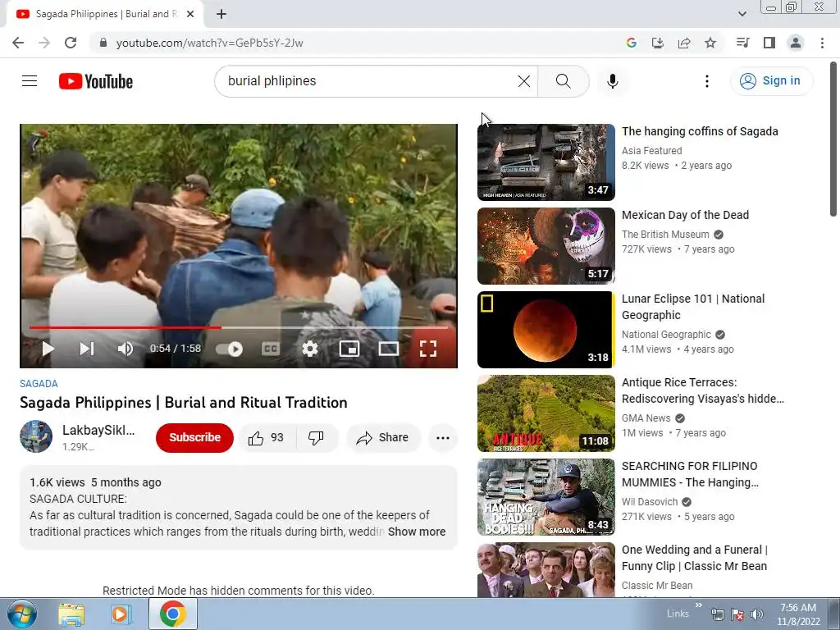Open Mexican Day of the Dead thumbnail
The width and height of the screenshot is (840, 630).
click(546, 246)
